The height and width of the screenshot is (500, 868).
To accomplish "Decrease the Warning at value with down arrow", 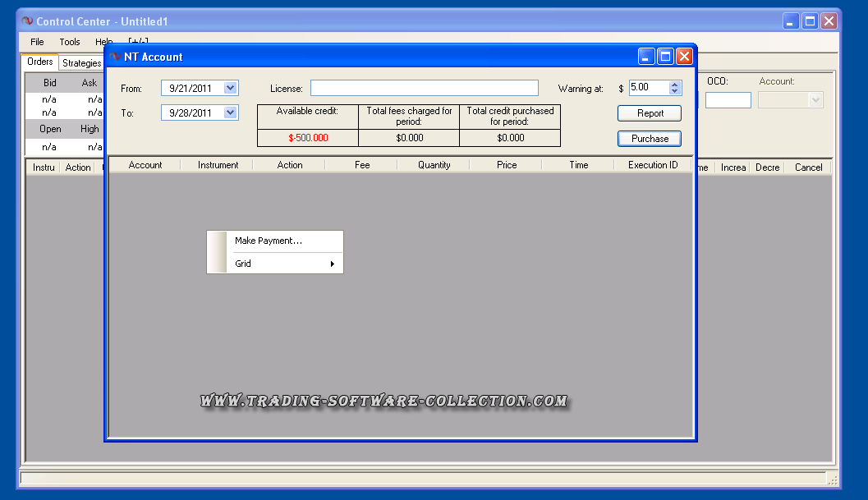I will [675, 91].
